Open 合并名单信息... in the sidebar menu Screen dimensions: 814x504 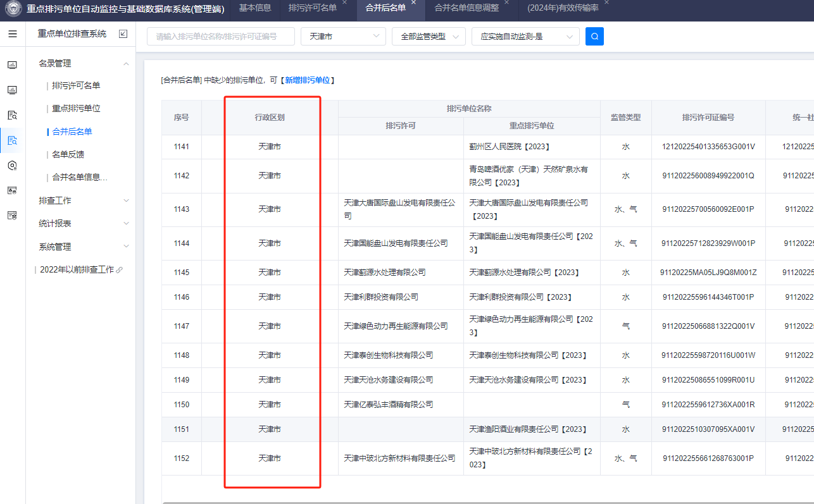point(80,177)
